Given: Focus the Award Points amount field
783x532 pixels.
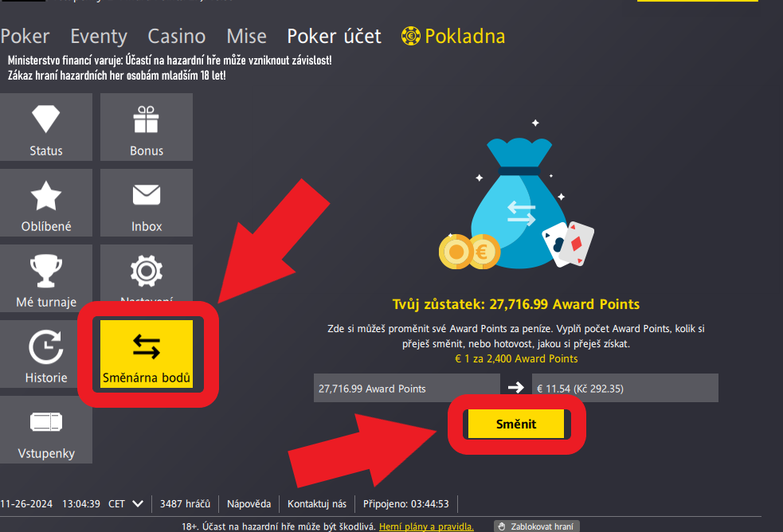Looking at the screenshot, I should [x=406, y=389].
